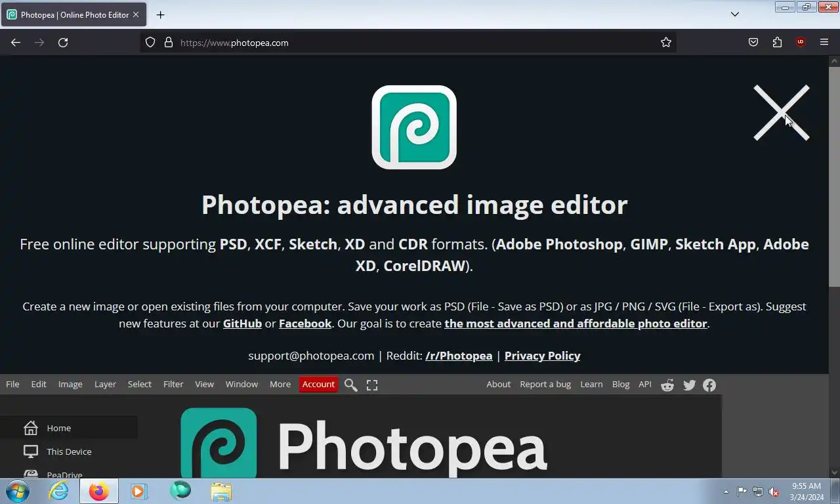
Task: Show site information via the padlock icon
Action: click(x=169, y=43)
